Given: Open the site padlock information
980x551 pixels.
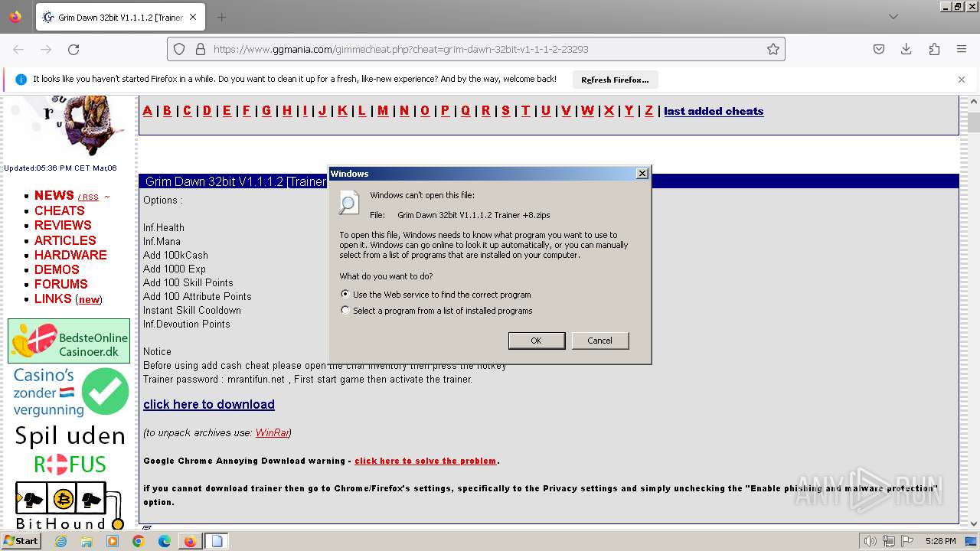Looking at the screenshot, I should 201,49.
